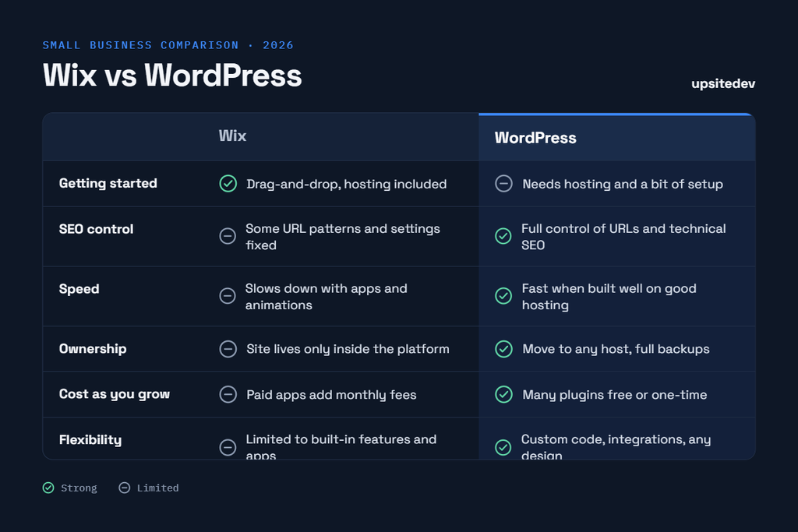Click the "Limited" legend label below the table
The image size is (798, 532).
[x=157, y=488]
